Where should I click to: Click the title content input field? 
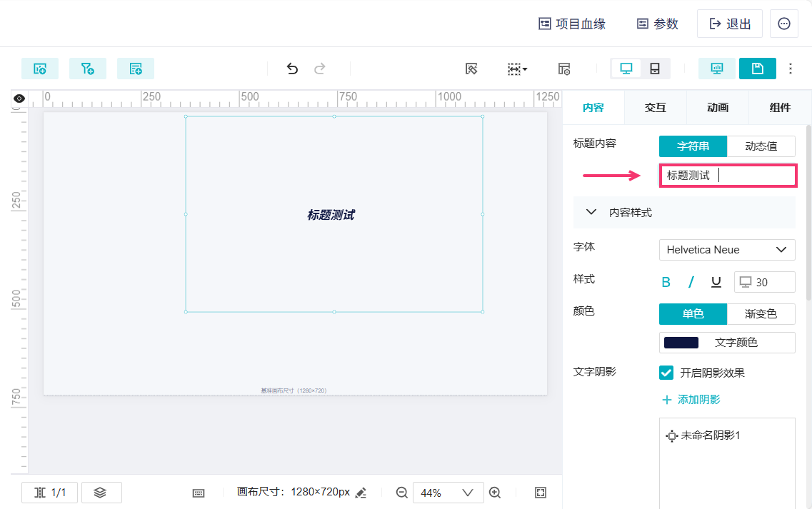coord(728,176)
